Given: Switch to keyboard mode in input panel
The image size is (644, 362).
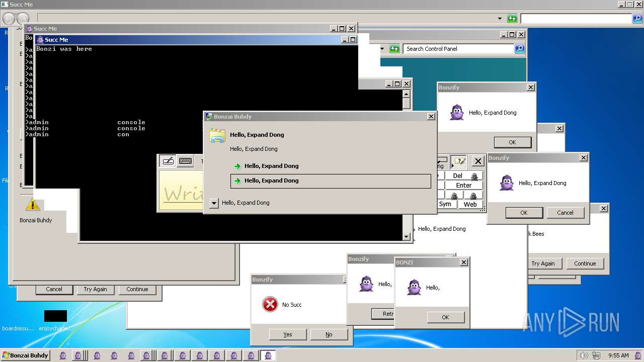Looking at the screenshot, I should click(x=185, y=161).
